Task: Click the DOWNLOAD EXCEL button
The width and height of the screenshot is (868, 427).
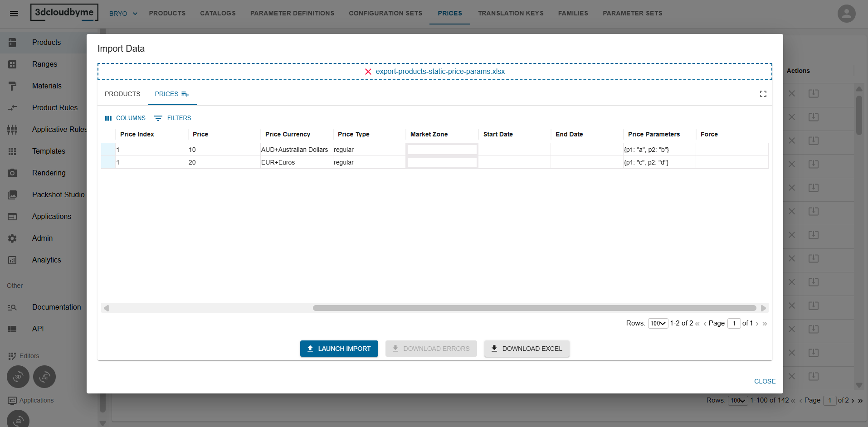Action: [x=527, y=349]
